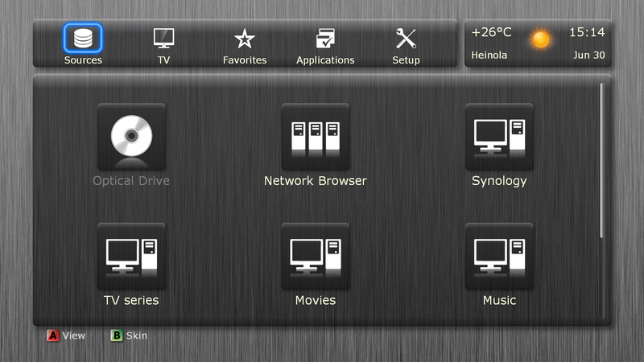644x362 pixels.
Task: Click the green B button icon
Action: coord(117,335)
